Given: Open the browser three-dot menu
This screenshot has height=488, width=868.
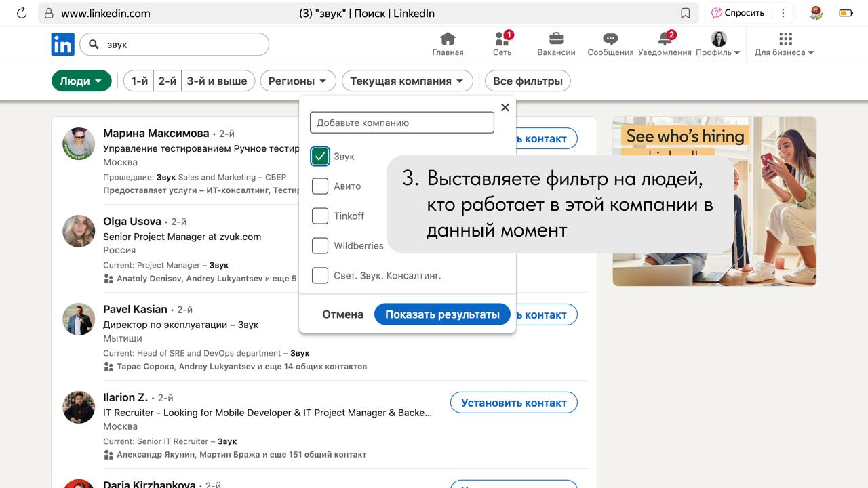Looking at the screenshot, I should click(783, 13).
